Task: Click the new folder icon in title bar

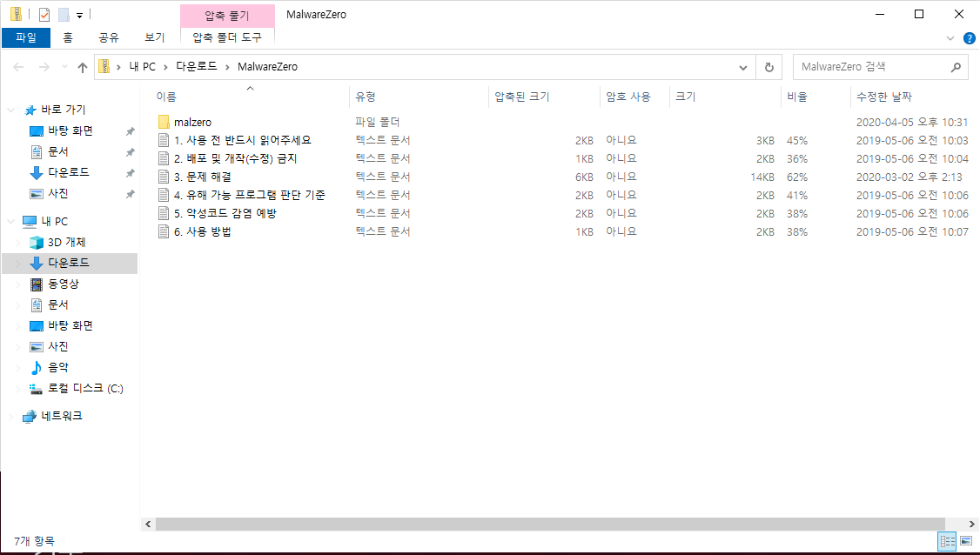Action: [x=64, y=15]
